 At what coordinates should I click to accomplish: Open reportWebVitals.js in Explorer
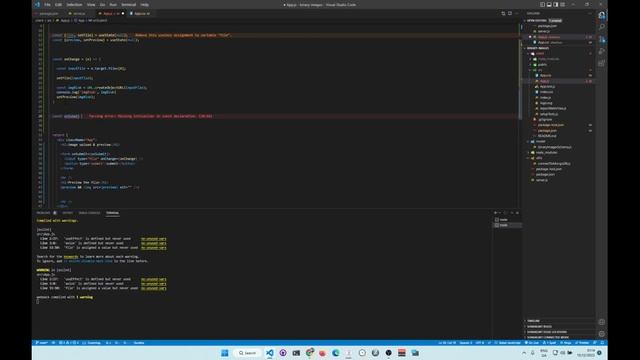[x=553, y=109]
